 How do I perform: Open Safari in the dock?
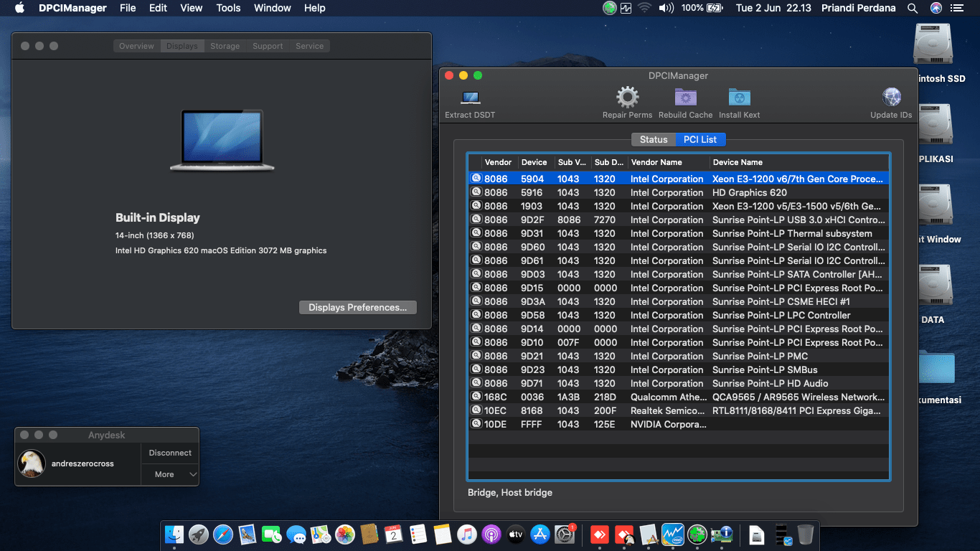tap(223, 534)
